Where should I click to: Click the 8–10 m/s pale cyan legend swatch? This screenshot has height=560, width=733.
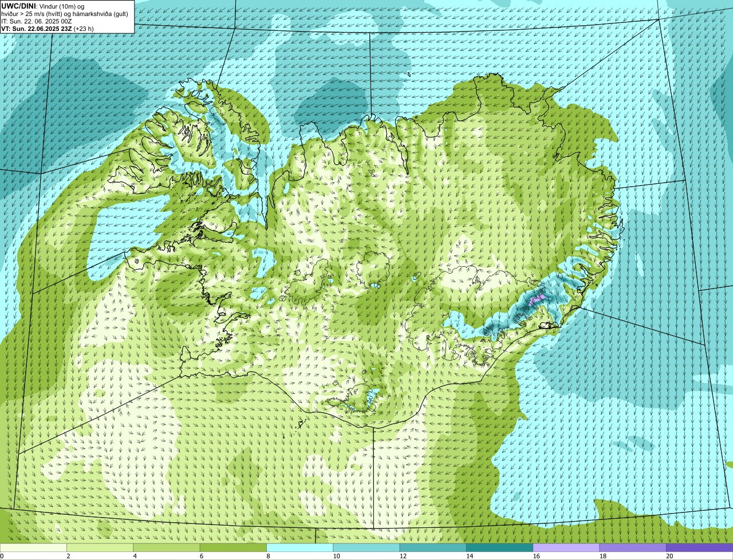pos(300,547)
